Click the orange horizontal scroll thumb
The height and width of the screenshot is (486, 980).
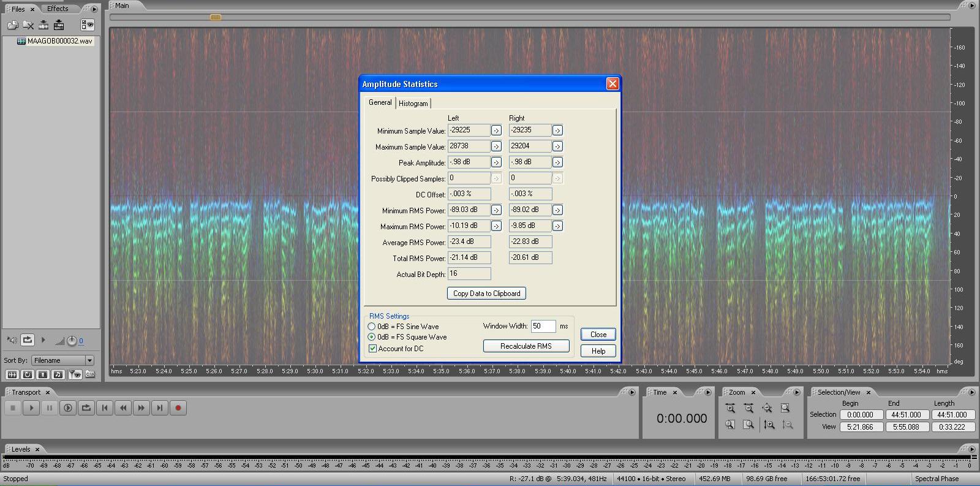(216, 17)
